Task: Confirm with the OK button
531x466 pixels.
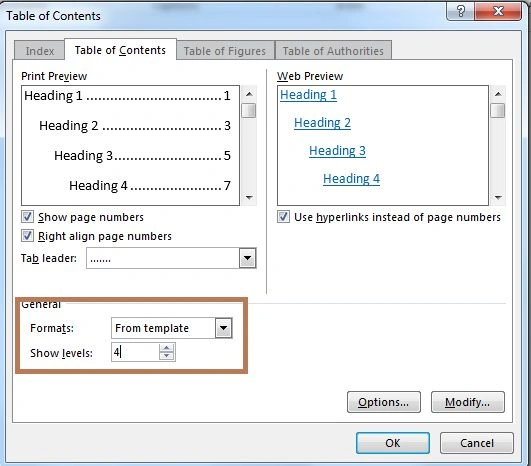Action: [x=393, y=443]
